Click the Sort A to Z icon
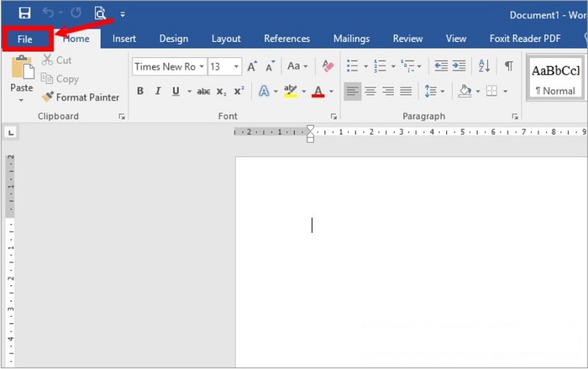This screenshot has width=588, height=369. pos(484,66)
